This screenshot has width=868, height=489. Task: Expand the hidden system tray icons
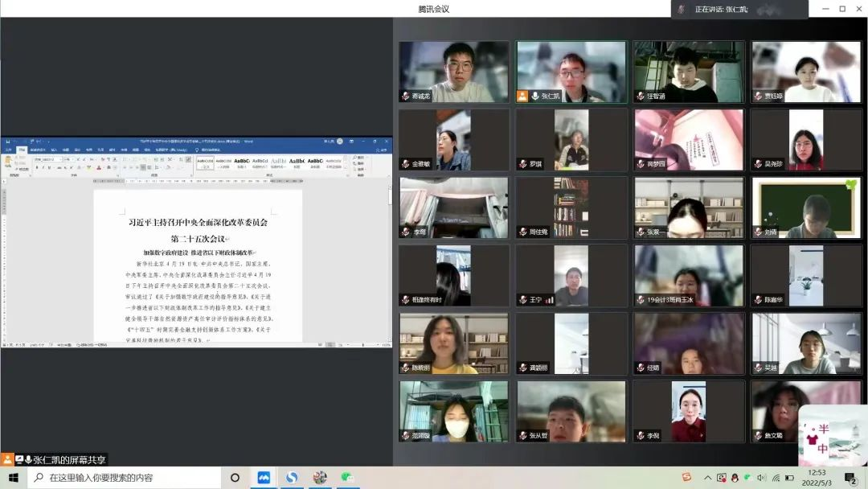(x=707, y=477)
